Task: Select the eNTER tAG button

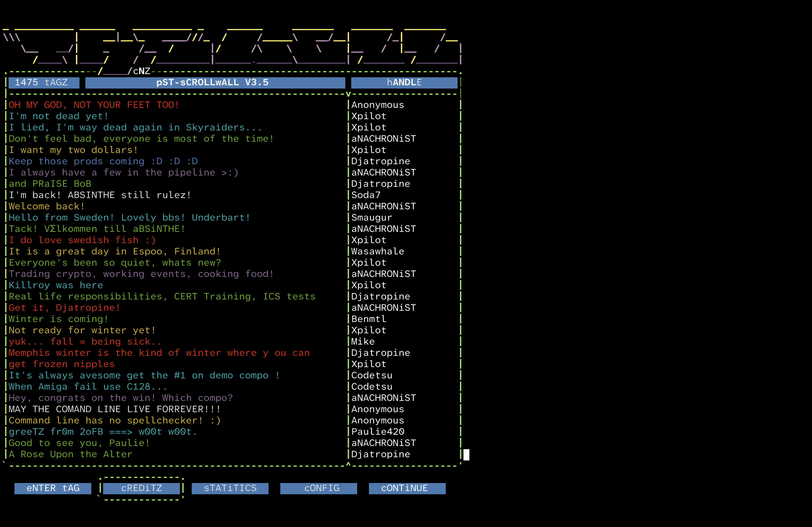Action: coord(53,488)
